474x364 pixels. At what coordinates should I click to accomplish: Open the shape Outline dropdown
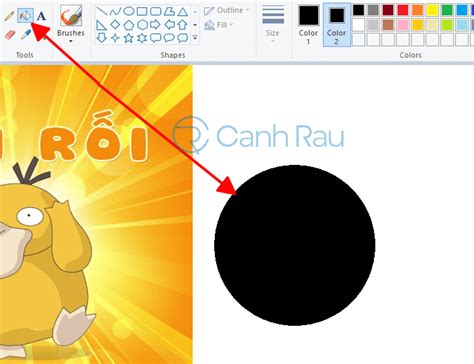click(227, 11)
